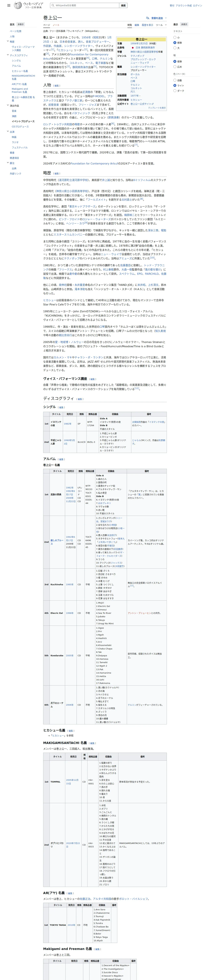210x980 pixels.
Task: Open the 寄付 donation link
Action: pos(172,6)
